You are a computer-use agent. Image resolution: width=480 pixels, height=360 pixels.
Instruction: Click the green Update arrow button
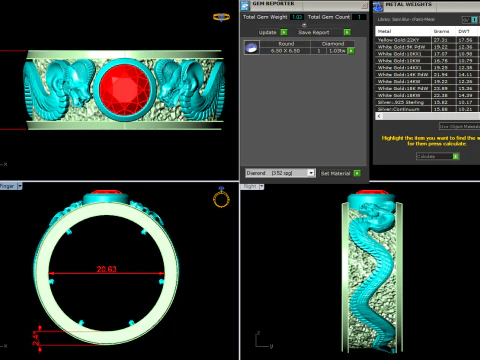(x=284, y=32)
